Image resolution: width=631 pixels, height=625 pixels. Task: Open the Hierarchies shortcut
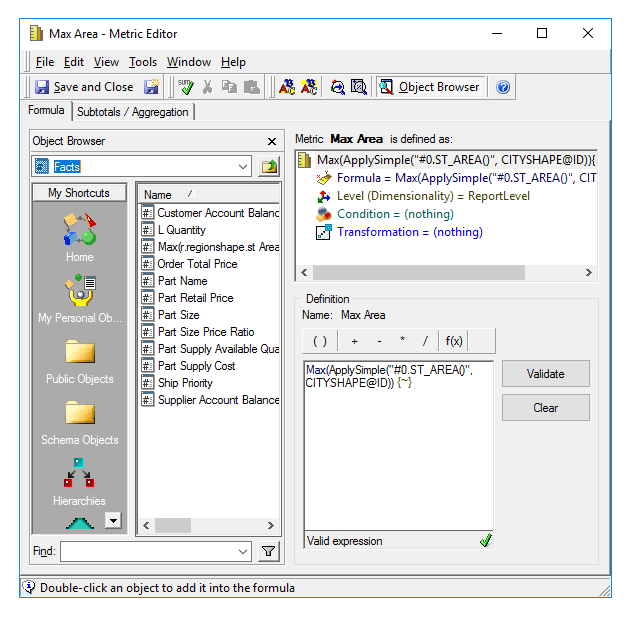coord(79,482)
